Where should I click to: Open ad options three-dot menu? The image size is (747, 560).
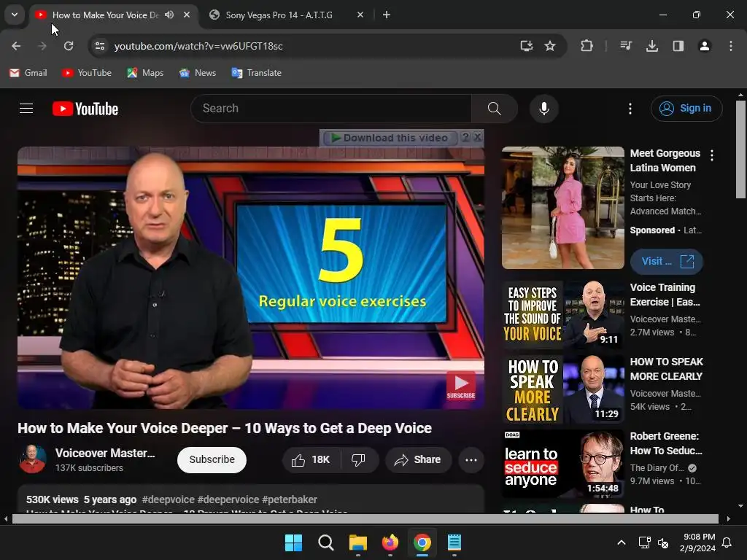click(x=712, y=155)
